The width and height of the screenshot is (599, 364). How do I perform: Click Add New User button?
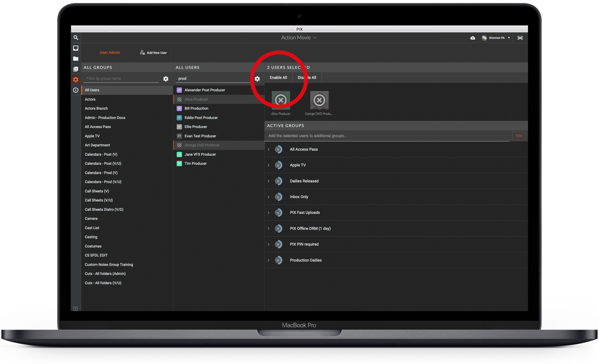coord(153,53)
